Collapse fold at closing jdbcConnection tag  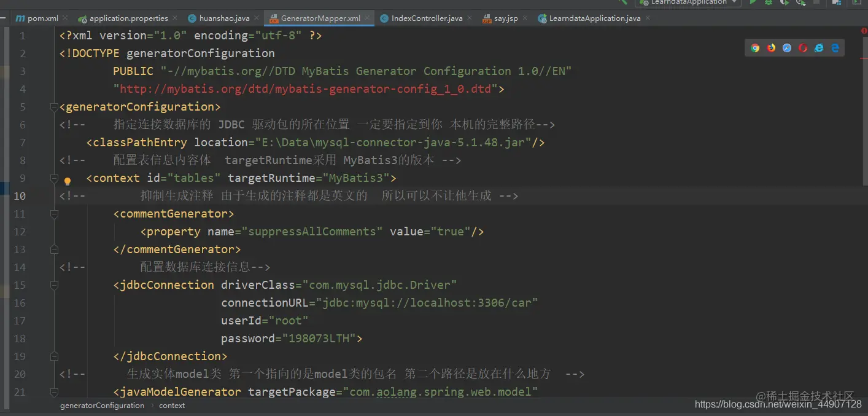(x=53, y=356)
